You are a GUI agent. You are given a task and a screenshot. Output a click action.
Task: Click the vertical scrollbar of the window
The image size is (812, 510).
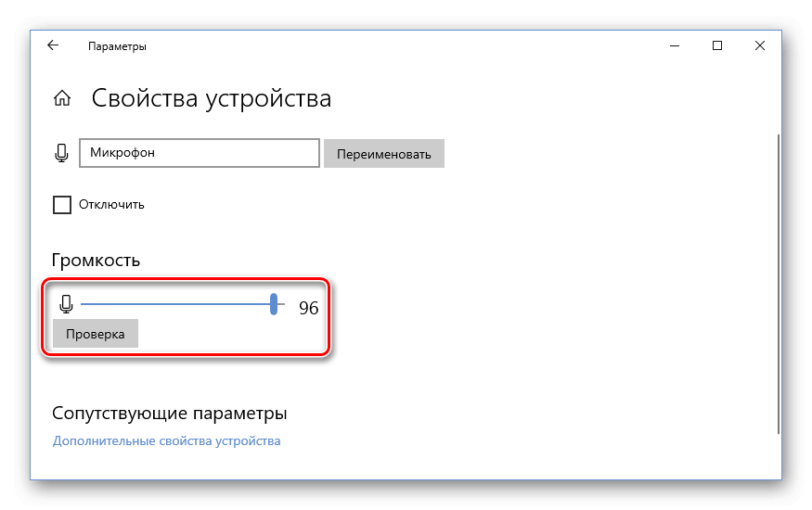click(778, 284)
